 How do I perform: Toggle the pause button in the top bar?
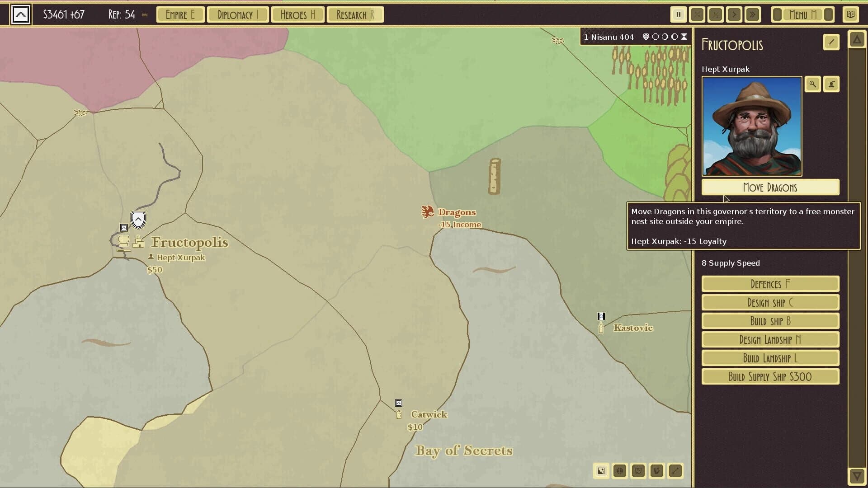click(x=679, y=14)
